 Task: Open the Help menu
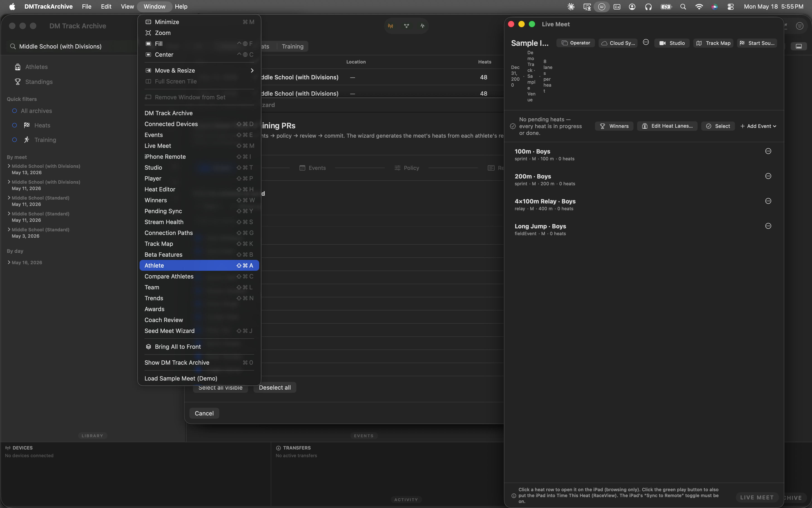(x=181, y=7)
